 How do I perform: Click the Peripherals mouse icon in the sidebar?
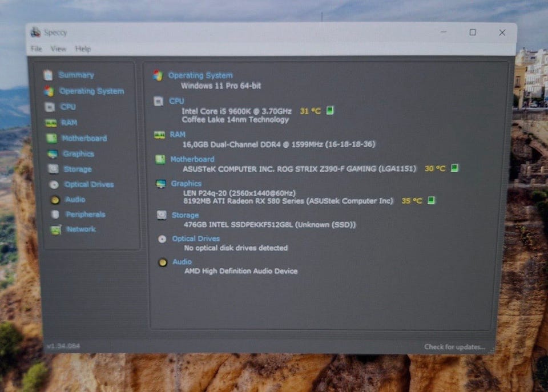(x=55, y=214)
